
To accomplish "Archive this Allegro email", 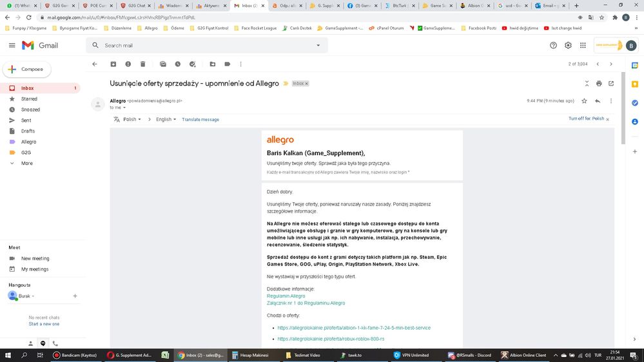I will coord(113,64).
